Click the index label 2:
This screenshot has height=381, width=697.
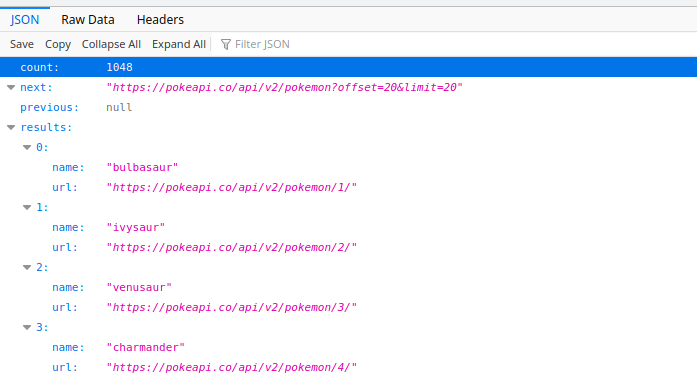click(42, 267)
